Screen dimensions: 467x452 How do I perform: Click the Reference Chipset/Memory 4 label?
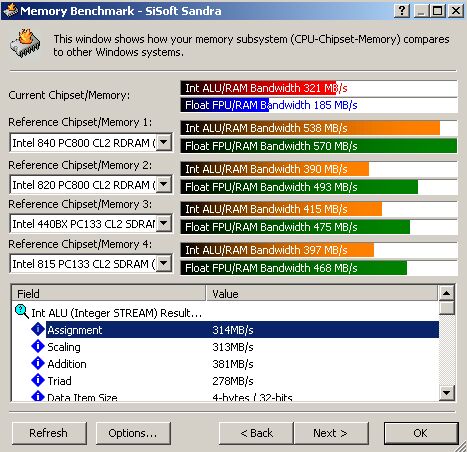point(80,244)
